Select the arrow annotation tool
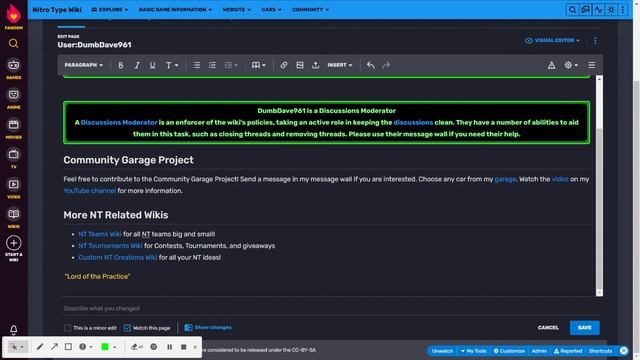 (x=54, y=347)
